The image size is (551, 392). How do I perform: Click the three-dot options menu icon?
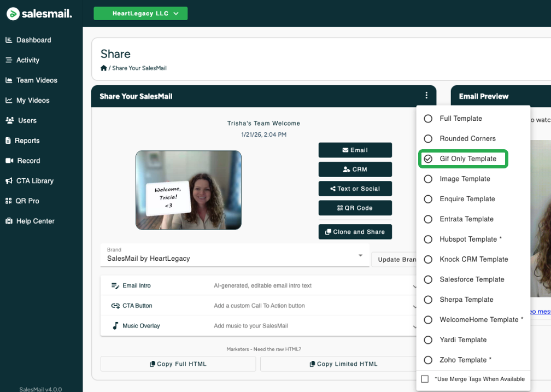(x=426, y=96)
